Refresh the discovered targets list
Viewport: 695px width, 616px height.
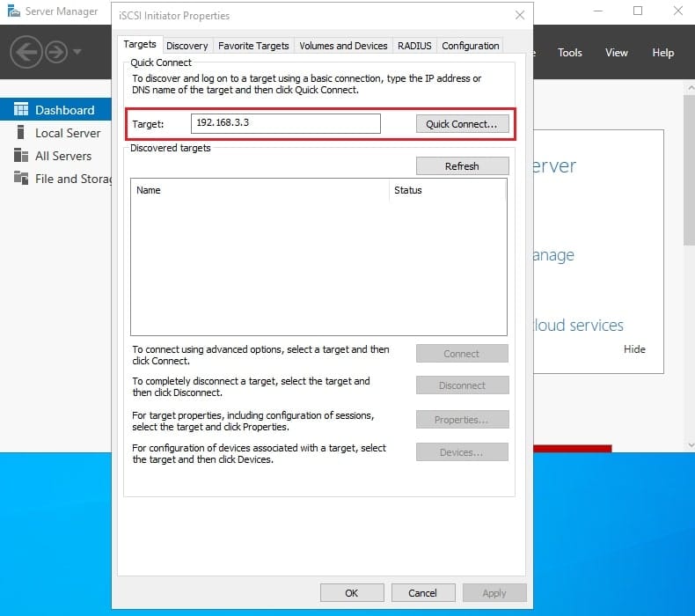pyautogui.click(x=462, y=165)
